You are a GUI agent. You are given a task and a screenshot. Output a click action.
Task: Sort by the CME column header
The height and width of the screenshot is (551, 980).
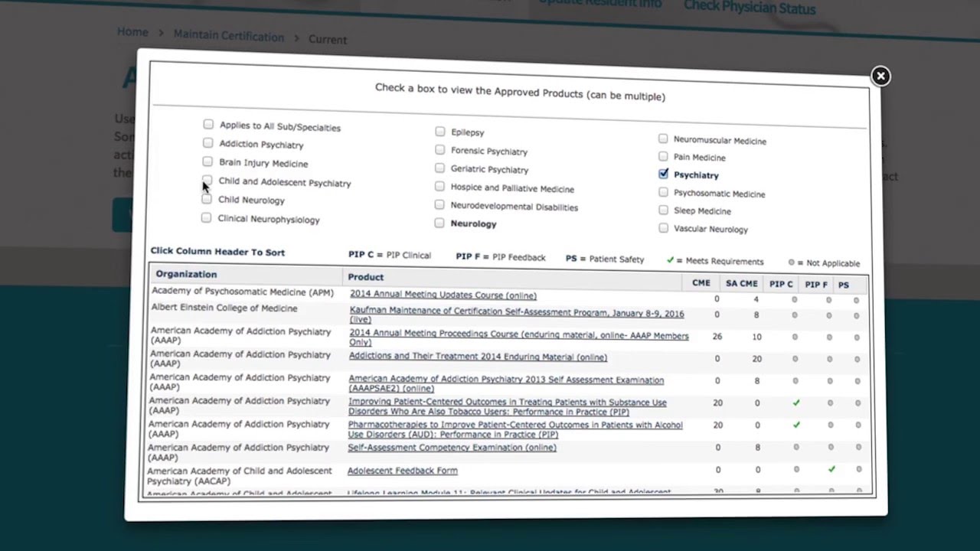pyautogui.click(x=701, y=283)
